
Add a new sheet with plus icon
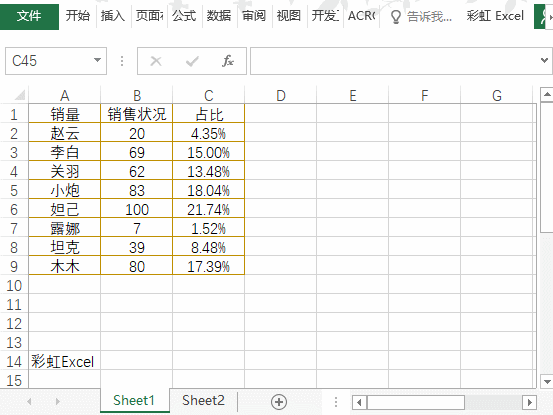279,402
